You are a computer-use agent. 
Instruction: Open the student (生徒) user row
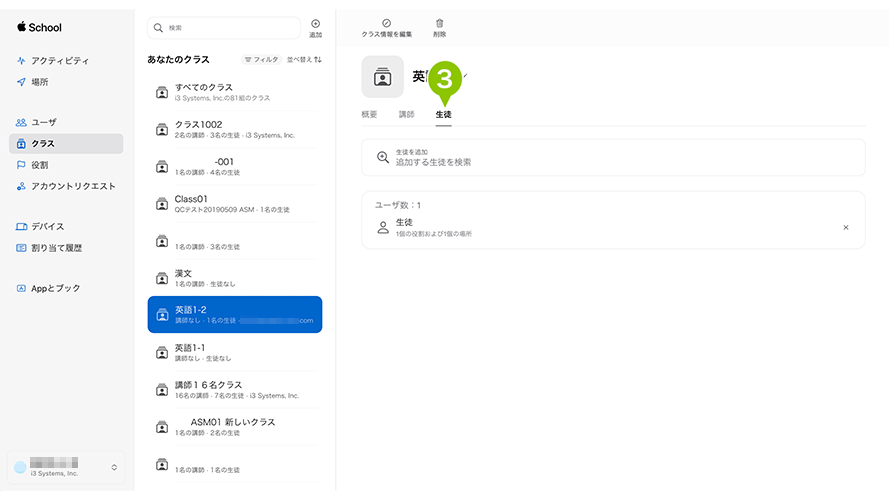coord(613,227)
